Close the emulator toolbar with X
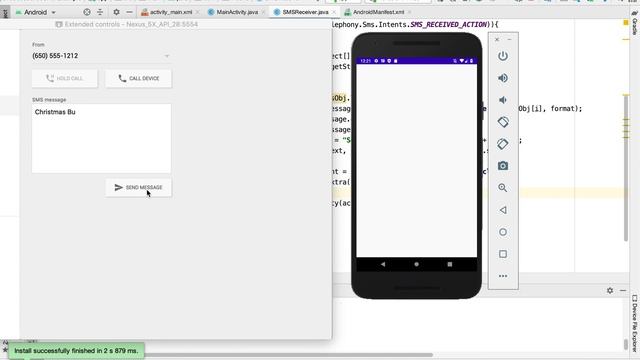This screenshot has height=360, width=640. 497,40
